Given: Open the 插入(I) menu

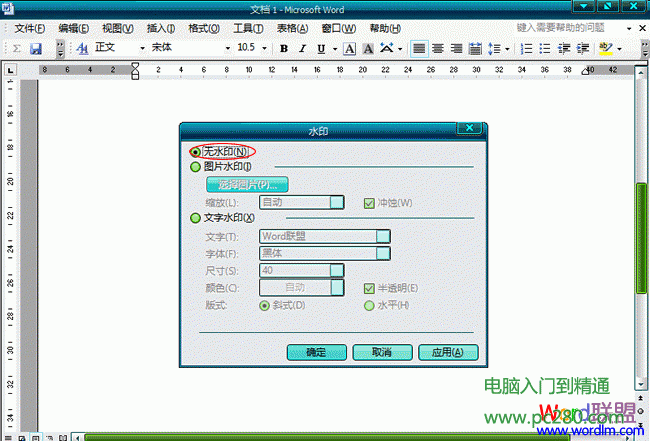Looking at the screenshot, I should 161,28.
